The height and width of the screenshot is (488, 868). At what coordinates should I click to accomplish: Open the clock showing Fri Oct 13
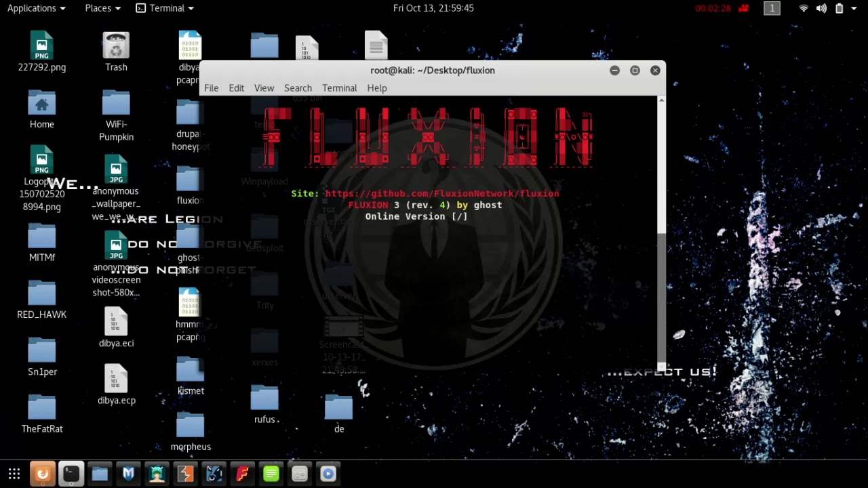coord(433,8)
